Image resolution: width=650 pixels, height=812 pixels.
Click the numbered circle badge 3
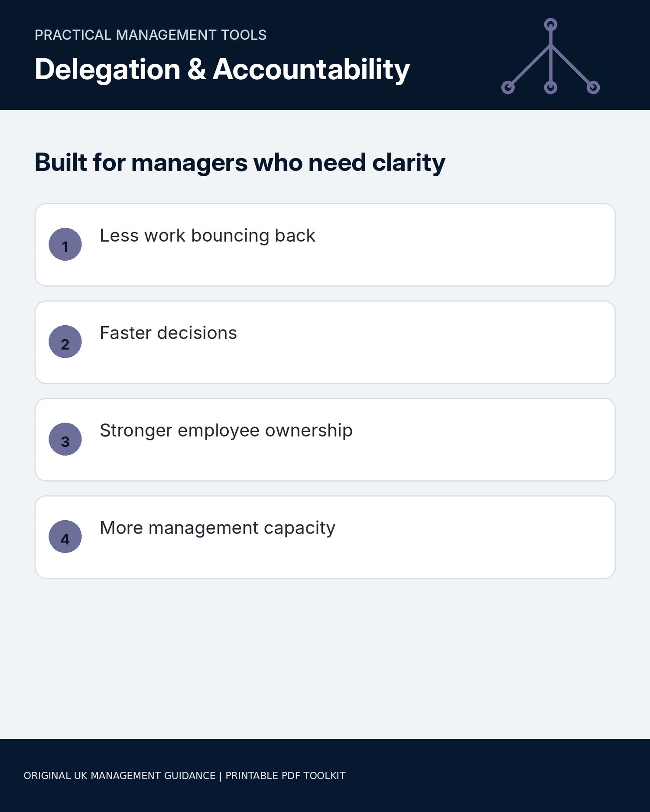65,439
